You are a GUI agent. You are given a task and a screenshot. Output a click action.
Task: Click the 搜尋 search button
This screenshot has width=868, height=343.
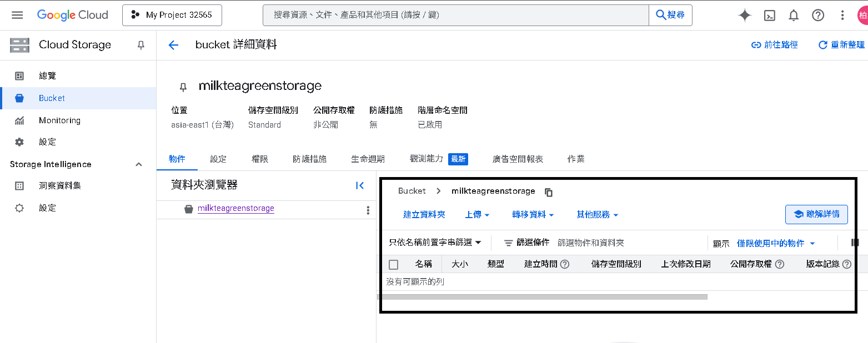tap(671, 16)
